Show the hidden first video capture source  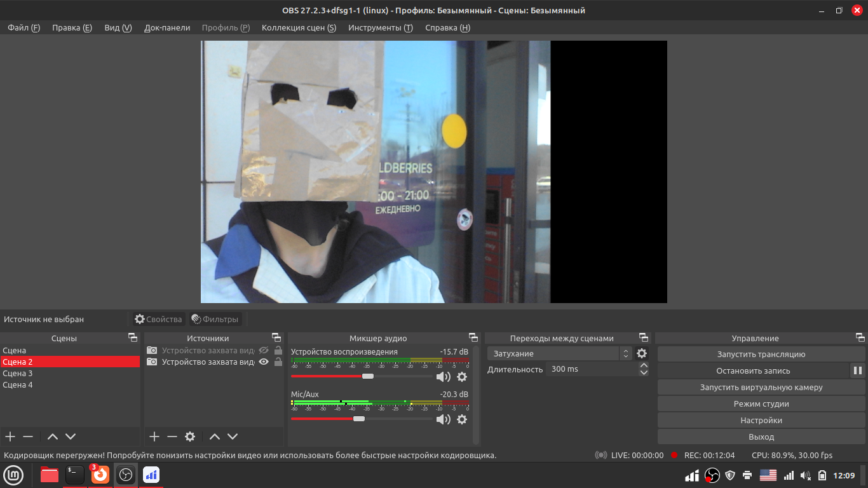coord(264,350)
